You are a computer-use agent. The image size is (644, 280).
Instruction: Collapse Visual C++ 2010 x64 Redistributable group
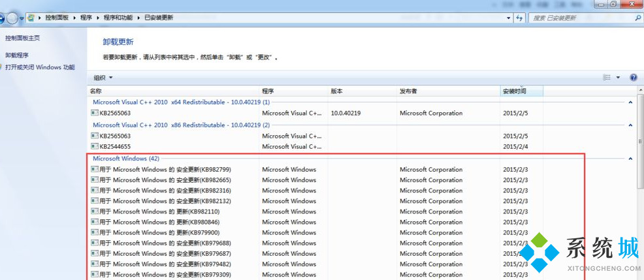pos(630,102)
